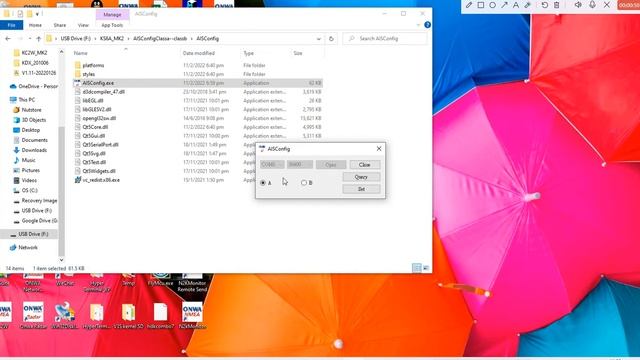Open Explorer help icon

pos(427,25)
